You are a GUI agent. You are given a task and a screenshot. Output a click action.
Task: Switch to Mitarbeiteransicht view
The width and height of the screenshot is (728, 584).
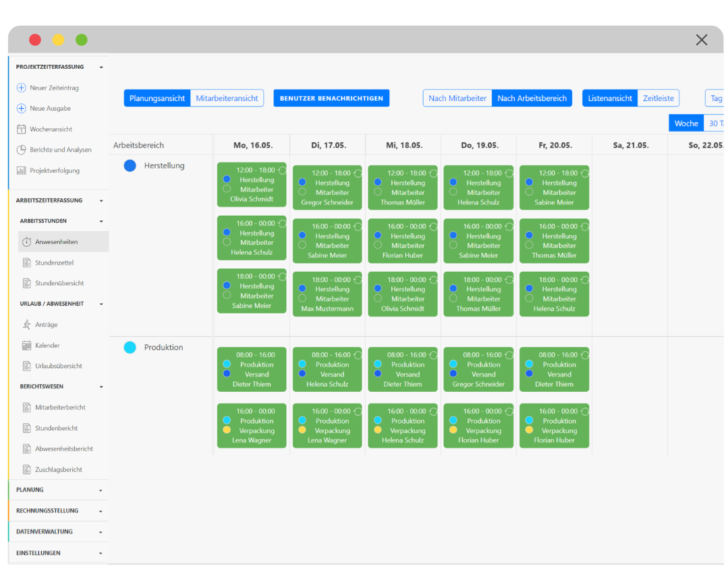tap(227, 98)
